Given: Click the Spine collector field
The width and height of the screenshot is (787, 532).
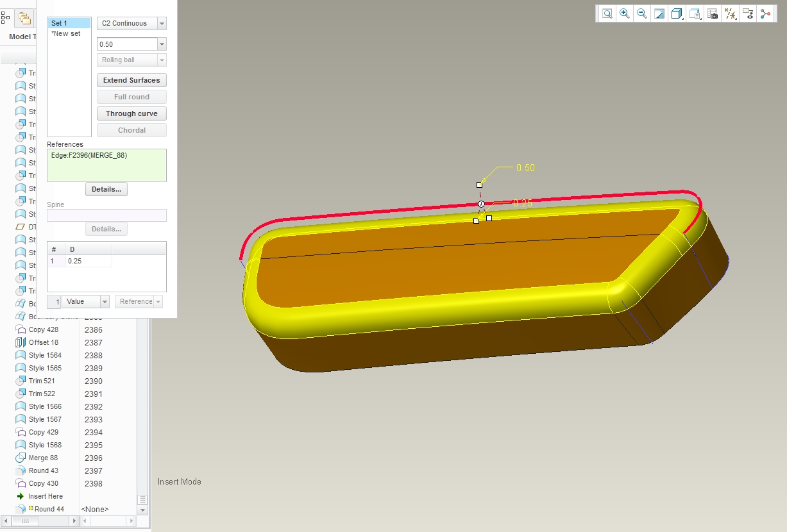Looking at the screenshot, I should point(106,215).
